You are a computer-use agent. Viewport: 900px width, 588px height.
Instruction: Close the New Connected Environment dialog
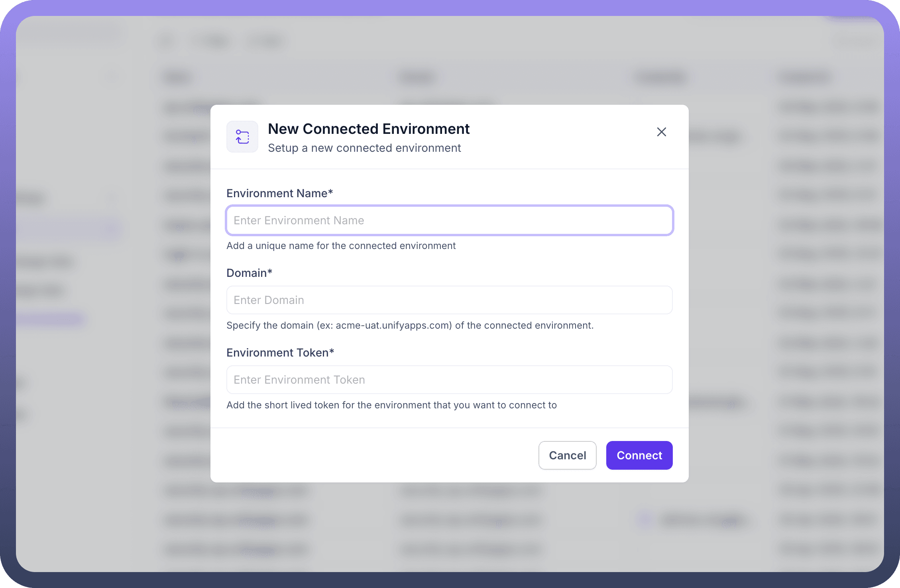[x=661, y=132]
